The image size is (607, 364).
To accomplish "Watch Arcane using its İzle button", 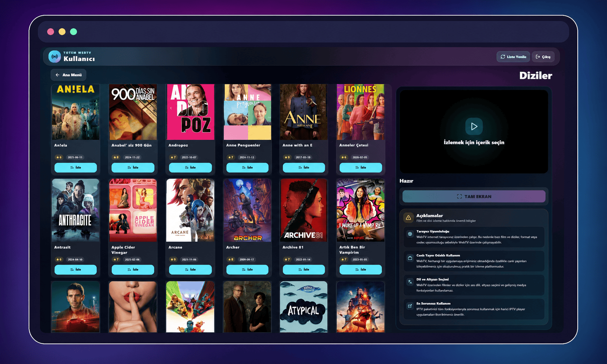I will [x=190, y=270].
